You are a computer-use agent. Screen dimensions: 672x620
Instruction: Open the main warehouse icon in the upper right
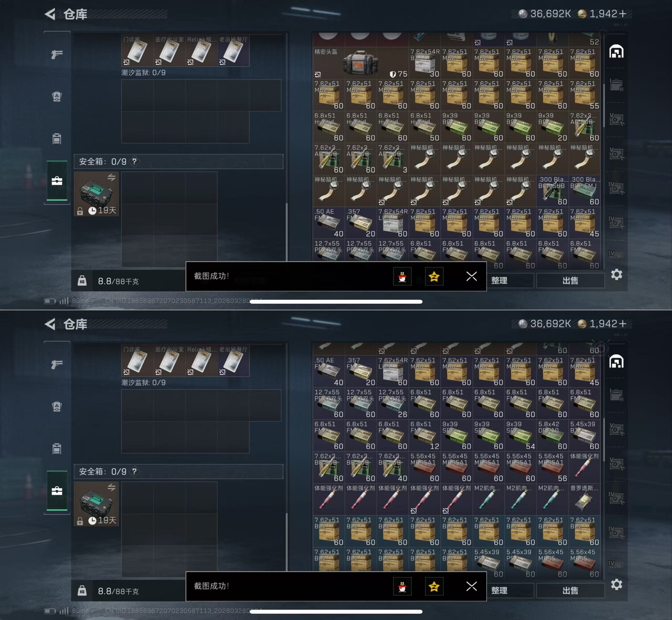tap(616, 52)
